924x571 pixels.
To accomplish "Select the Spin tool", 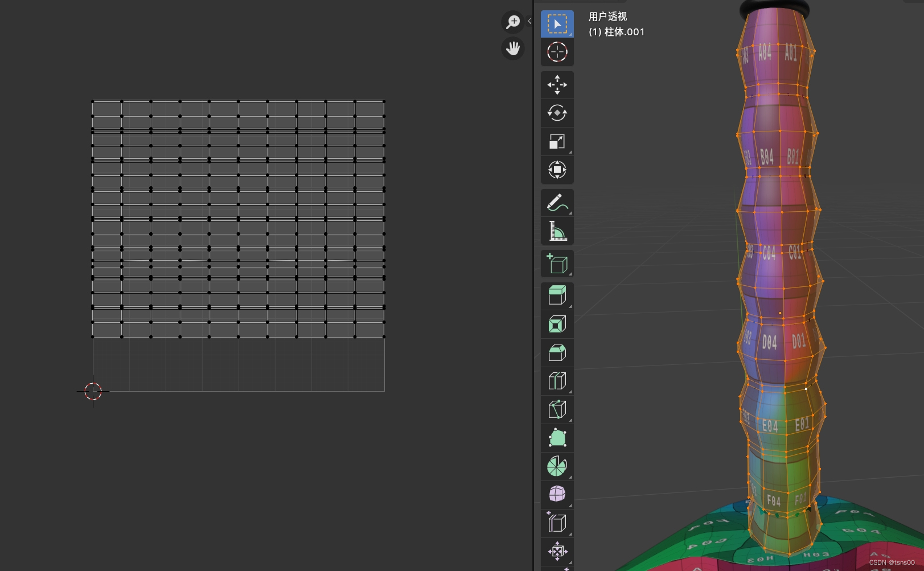I will (557, 466).
